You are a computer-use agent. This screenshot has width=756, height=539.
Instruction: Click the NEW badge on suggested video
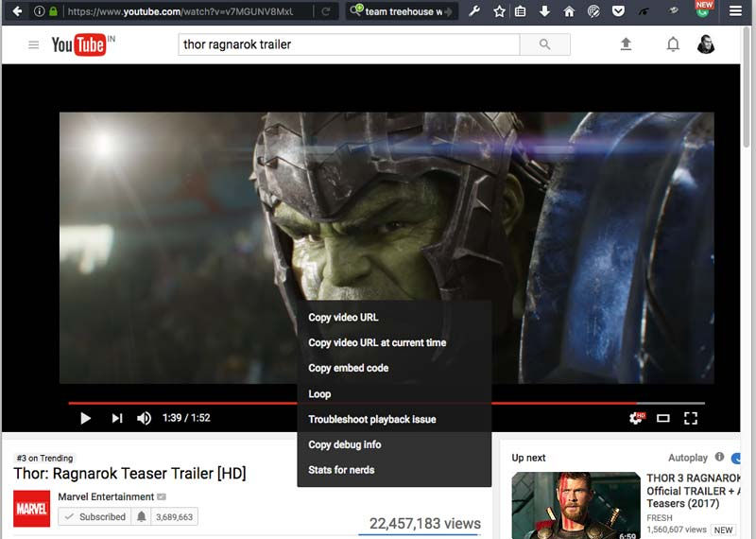pyautogui.click(x=723, y=530)
